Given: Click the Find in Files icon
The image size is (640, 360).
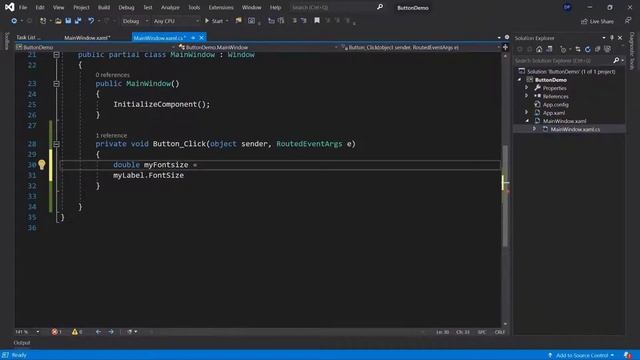Looking at the screenshot, I should [238, 21].
